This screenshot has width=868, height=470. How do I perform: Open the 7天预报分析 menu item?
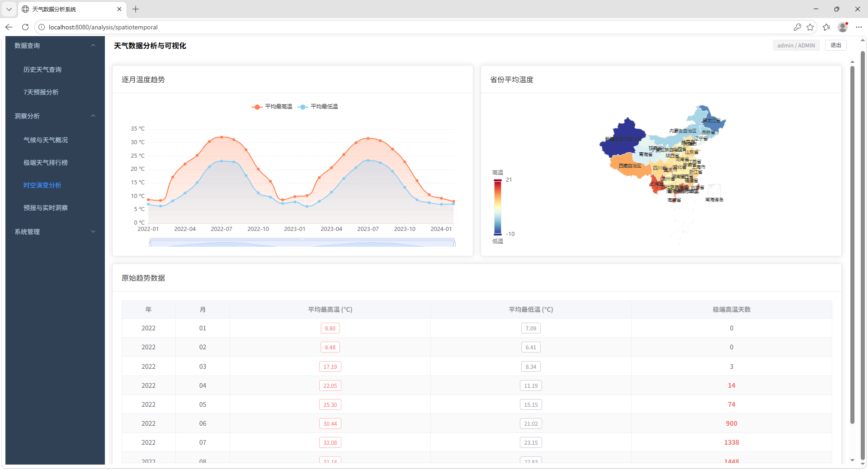pyautogui.click(x=41, y=92)
